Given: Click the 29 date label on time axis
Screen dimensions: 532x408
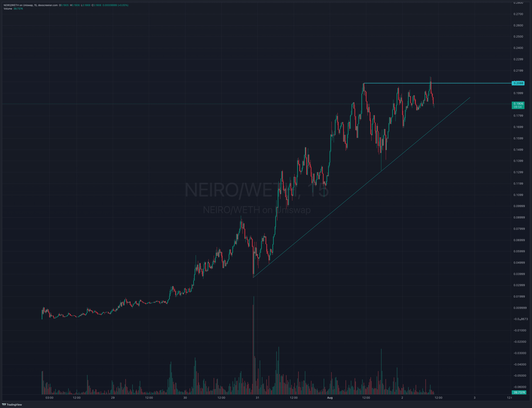Looking at the screenshot, I should [113, 398].
